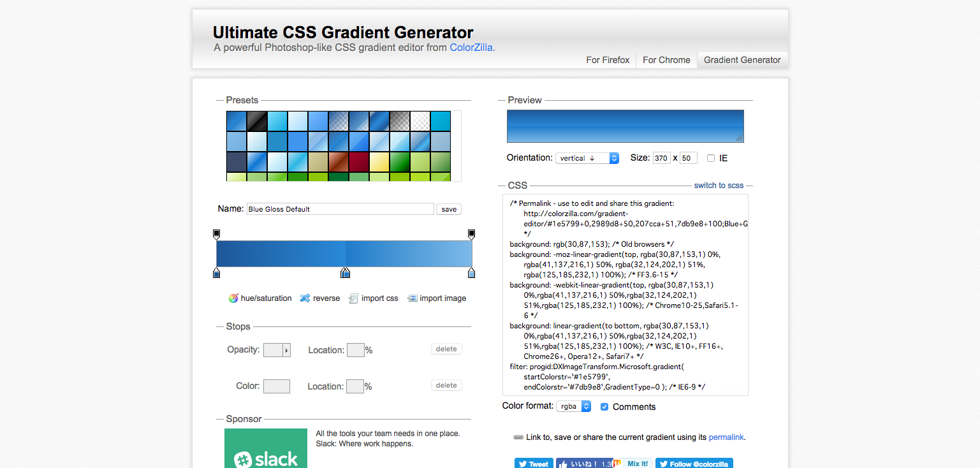Viewport: 980px width, 468px height.
Task: Click Follow @colorzilla button
Action: [x=694, y=464]
